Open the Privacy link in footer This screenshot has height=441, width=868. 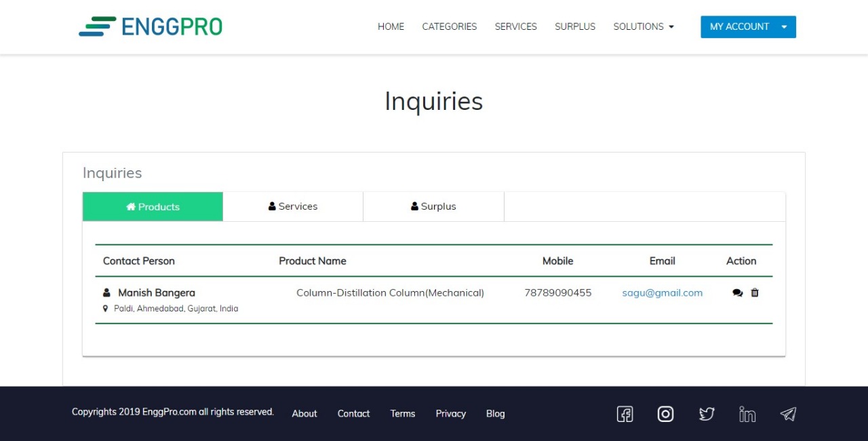pyautogui.click(x=450, y=414)
